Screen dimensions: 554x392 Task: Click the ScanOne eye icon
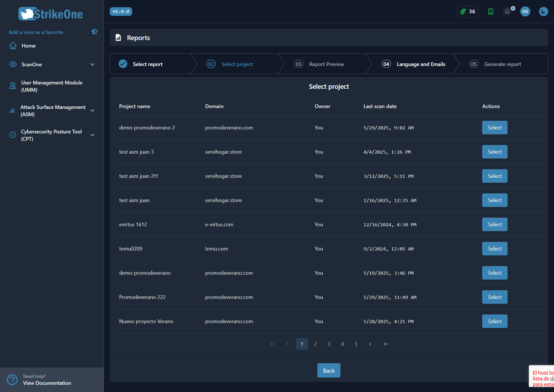(13, 64)
